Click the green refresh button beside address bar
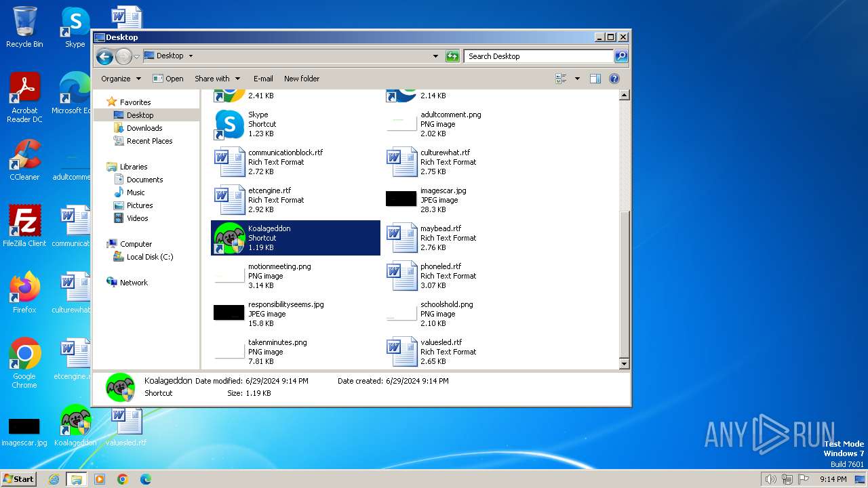The height and width of the screenshot is (488, 868). 452,56
